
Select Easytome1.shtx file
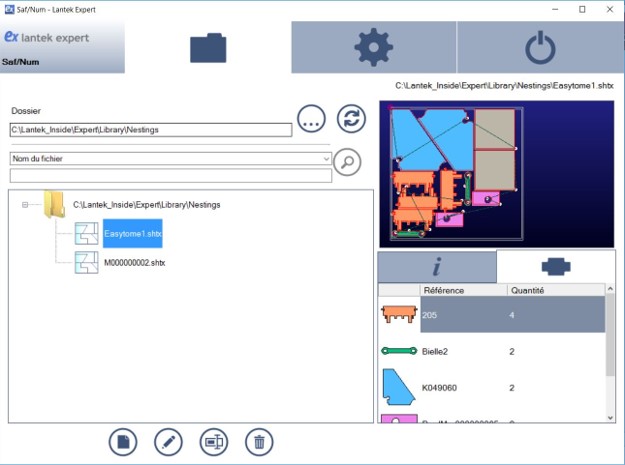pos(133,233)
